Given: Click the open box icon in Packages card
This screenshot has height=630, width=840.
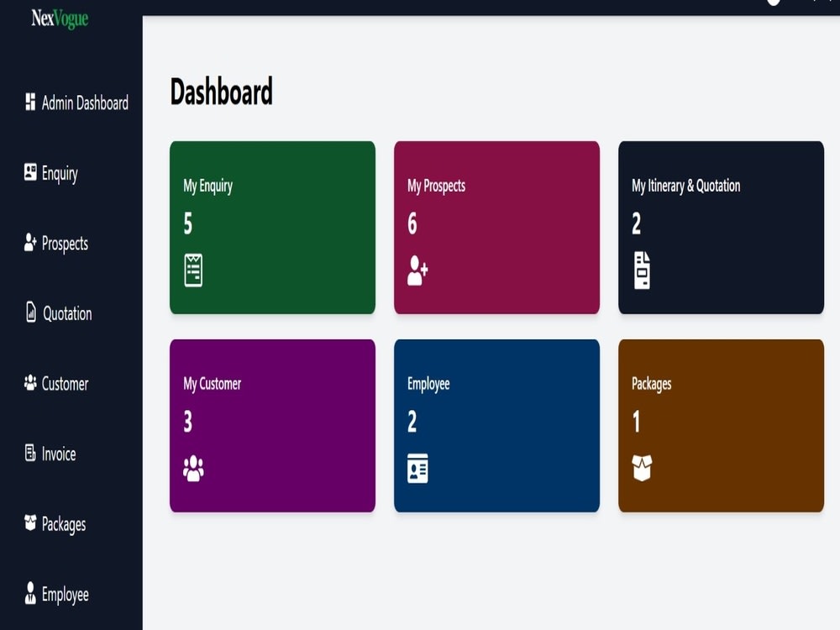Looking at the screenshot, I should (642, 468).
